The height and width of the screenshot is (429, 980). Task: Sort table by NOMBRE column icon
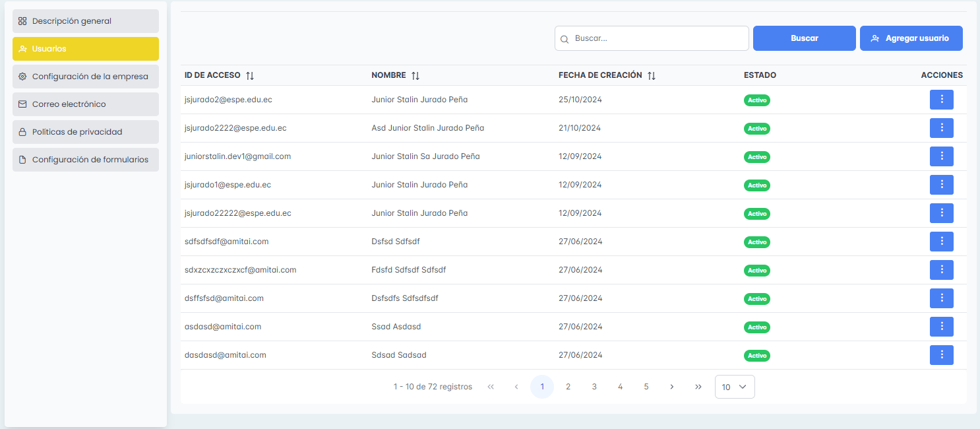(415, 76)
